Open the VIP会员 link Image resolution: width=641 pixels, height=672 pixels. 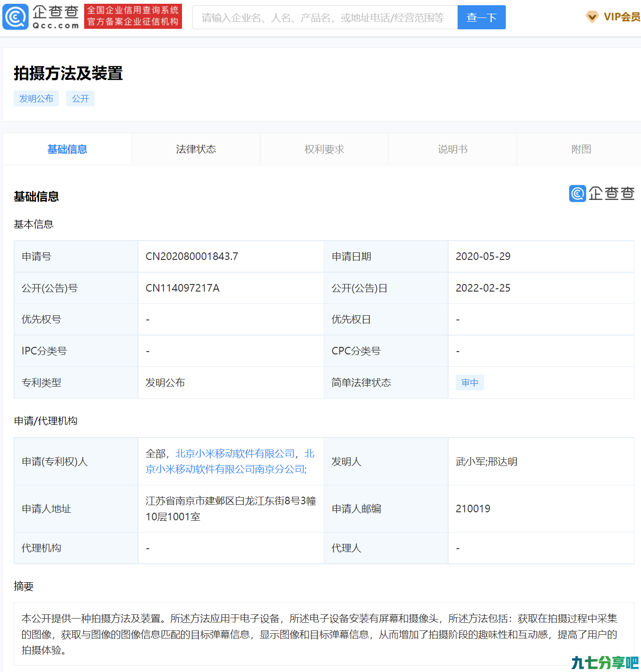click(622, 17)
